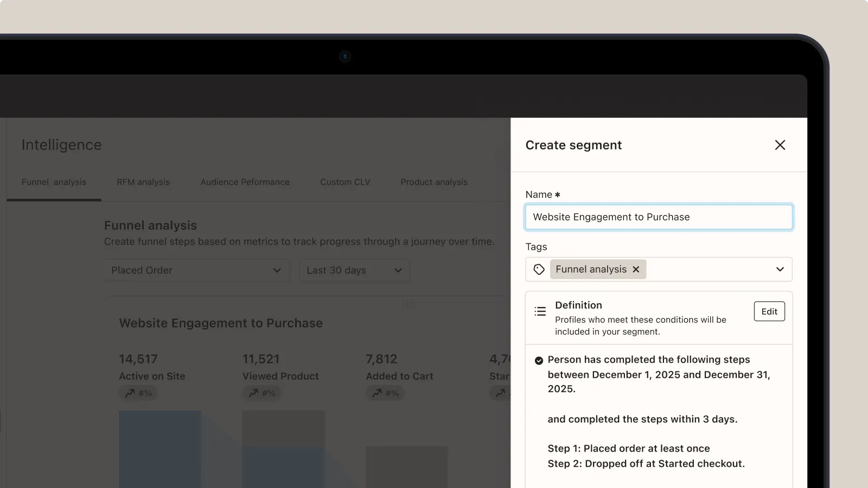Switch to the Audience Performance tab
Viewport: 868px width, 488px height.
(245, 182)
